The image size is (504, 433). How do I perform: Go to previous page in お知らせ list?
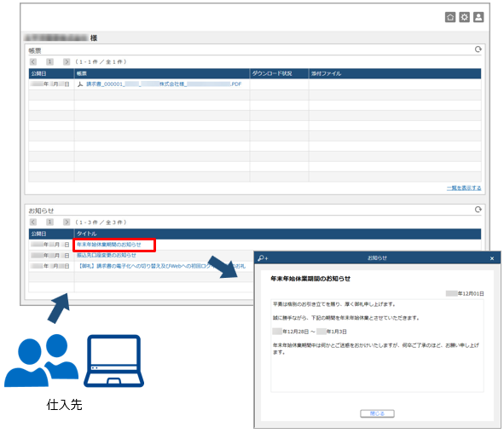33,222
